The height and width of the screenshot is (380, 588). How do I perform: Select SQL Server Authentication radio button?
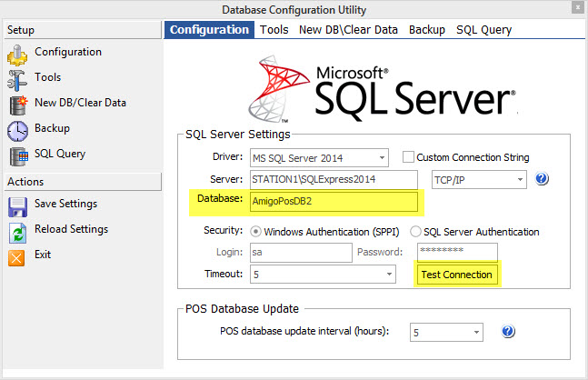(415, 232)
